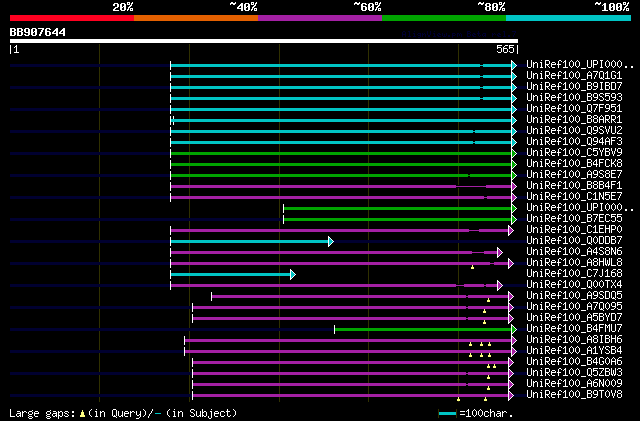Click the label UniRef100_Q00TX4
The image size is (640, 421).
(574, 285)
